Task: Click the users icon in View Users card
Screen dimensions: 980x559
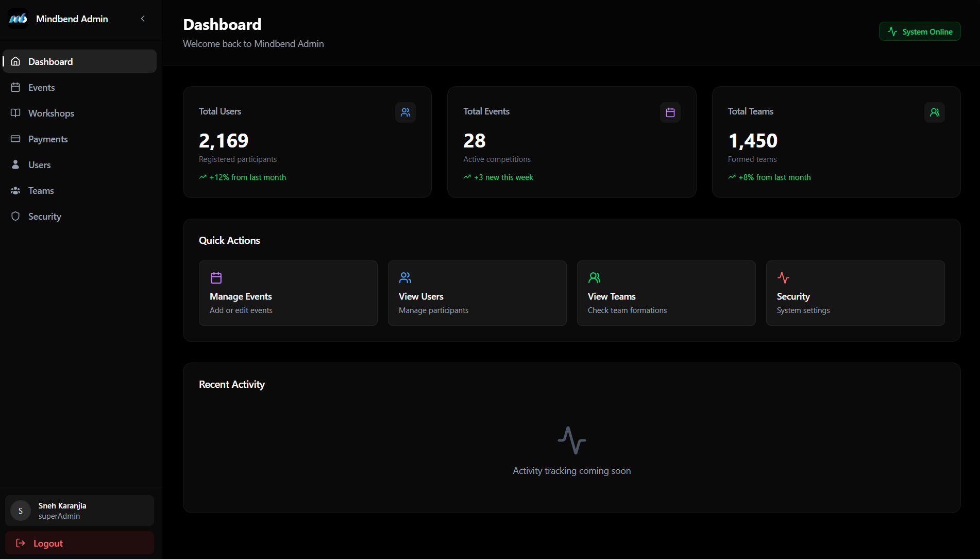Action: 405,278
